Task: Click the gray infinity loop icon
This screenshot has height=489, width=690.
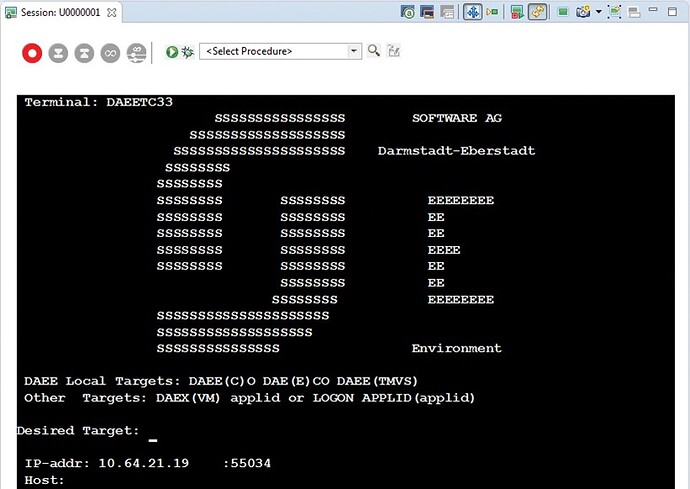Action: (x=110, y=53)
